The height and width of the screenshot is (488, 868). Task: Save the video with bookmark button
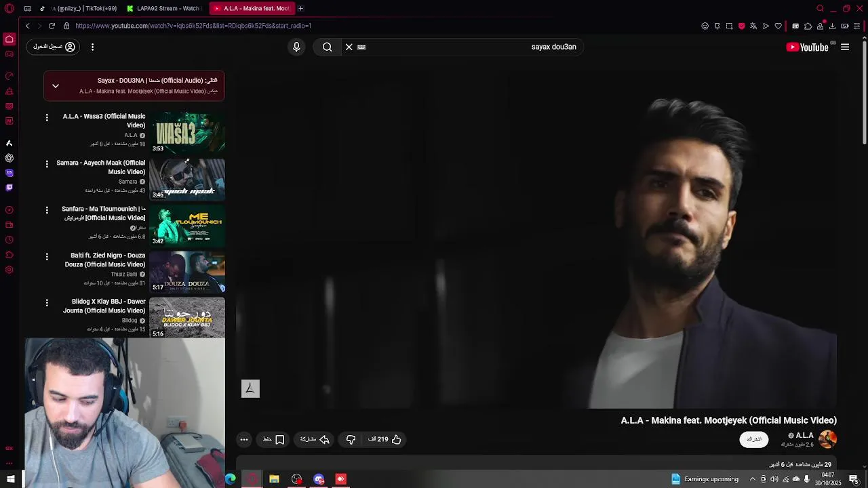pos(273,439)
